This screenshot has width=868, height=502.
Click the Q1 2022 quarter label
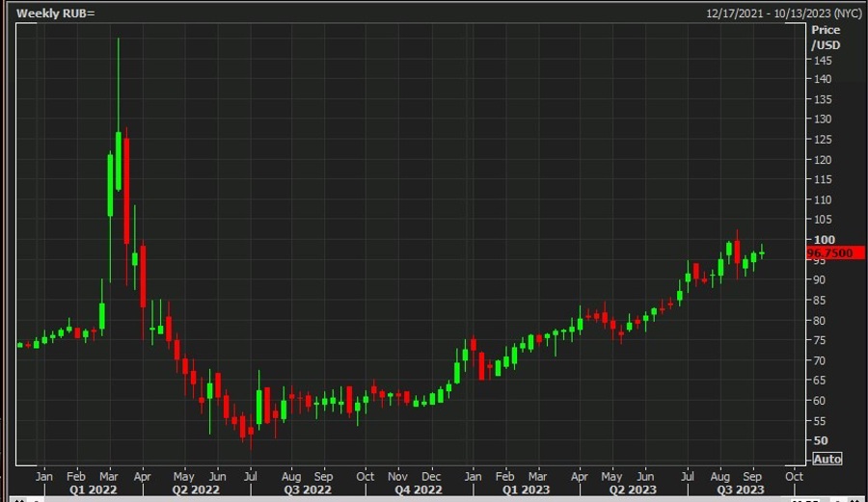(93, 489)
